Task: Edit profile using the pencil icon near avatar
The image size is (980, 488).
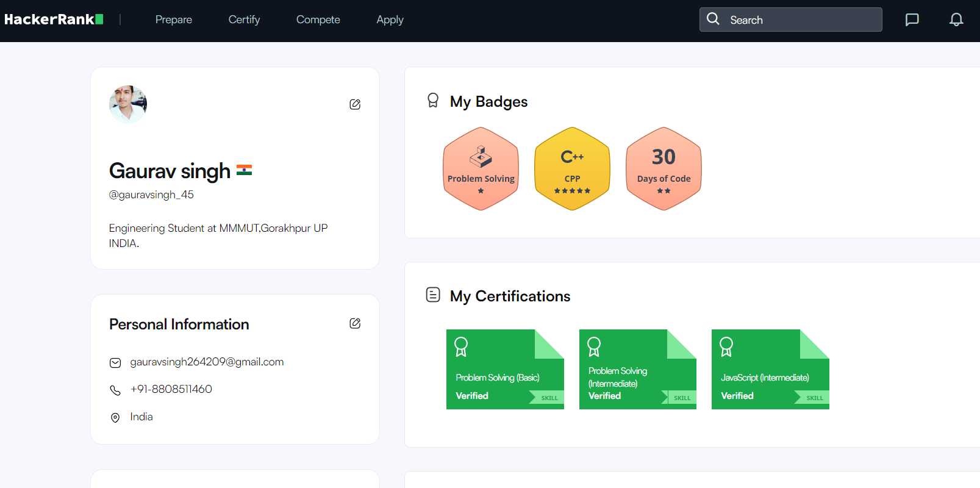Action: [x=355, y=104]
